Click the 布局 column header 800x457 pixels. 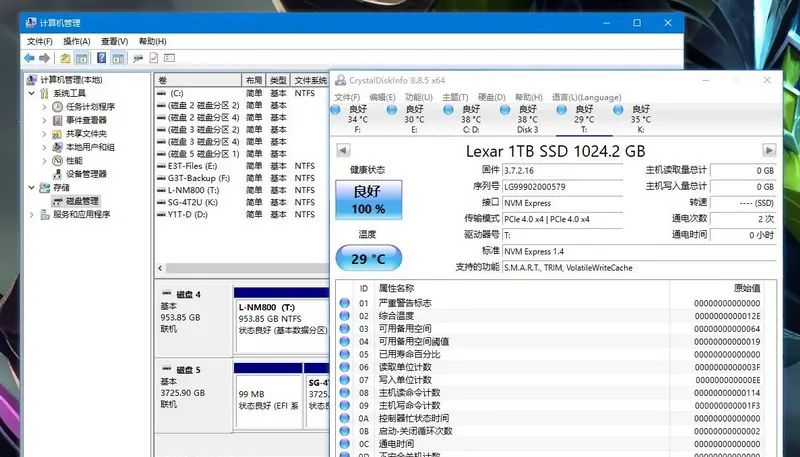coord(254,80)
